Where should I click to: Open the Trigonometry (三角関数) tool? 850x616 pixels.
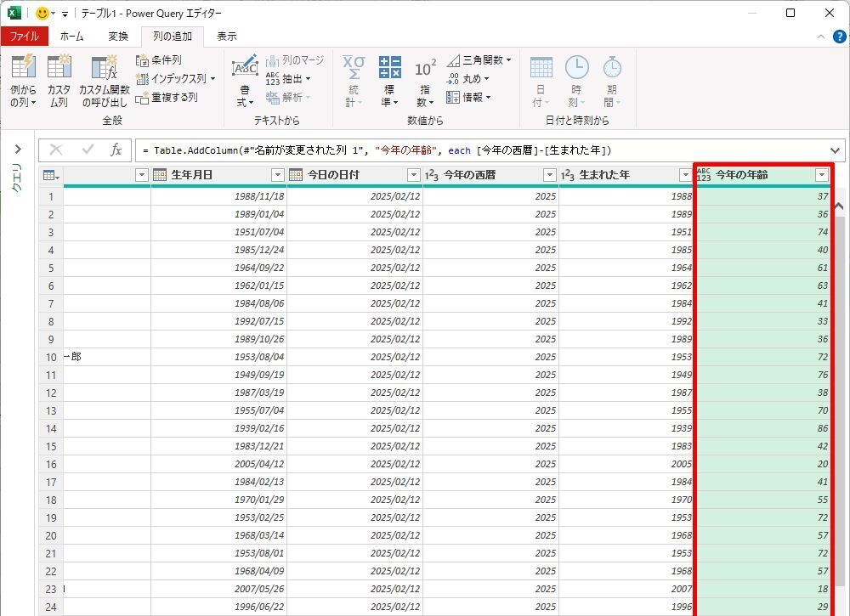(479, 60)
